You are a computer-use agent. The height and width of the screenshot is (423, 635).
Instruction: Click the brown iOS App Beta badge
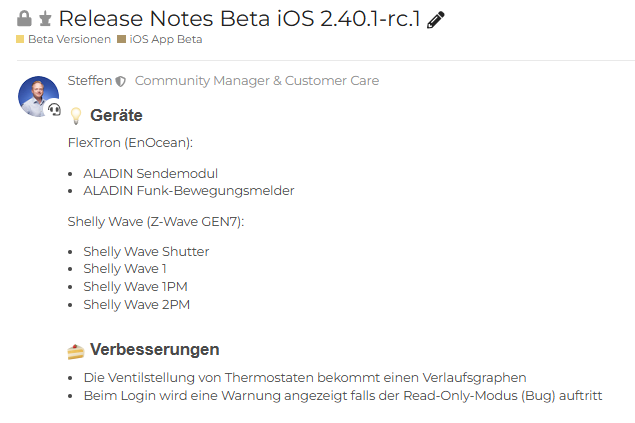122,39
